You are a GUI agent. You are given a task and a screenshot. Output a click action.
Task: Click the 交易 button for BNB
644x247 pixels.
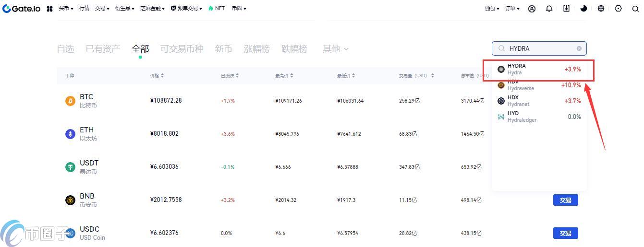565,200
